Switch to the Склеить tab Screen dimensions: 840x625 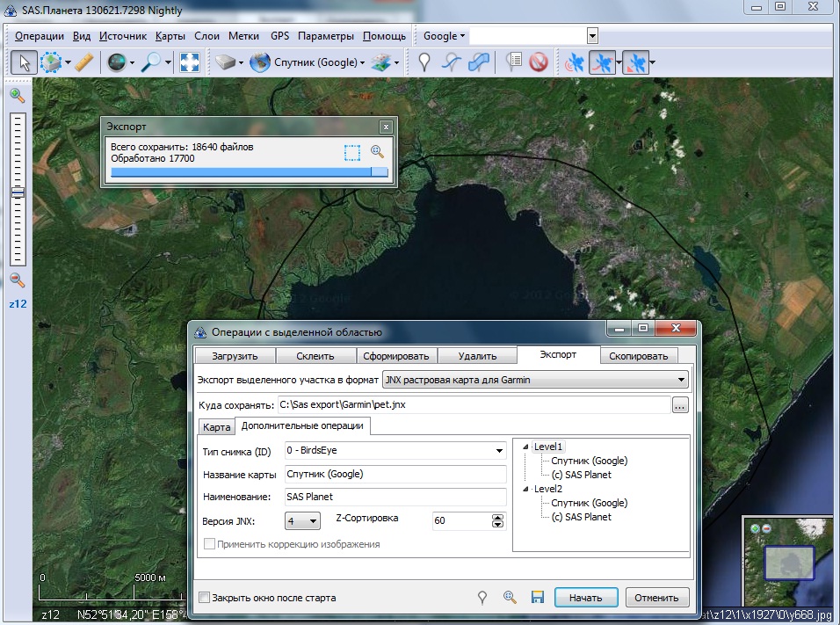[315, 356]
